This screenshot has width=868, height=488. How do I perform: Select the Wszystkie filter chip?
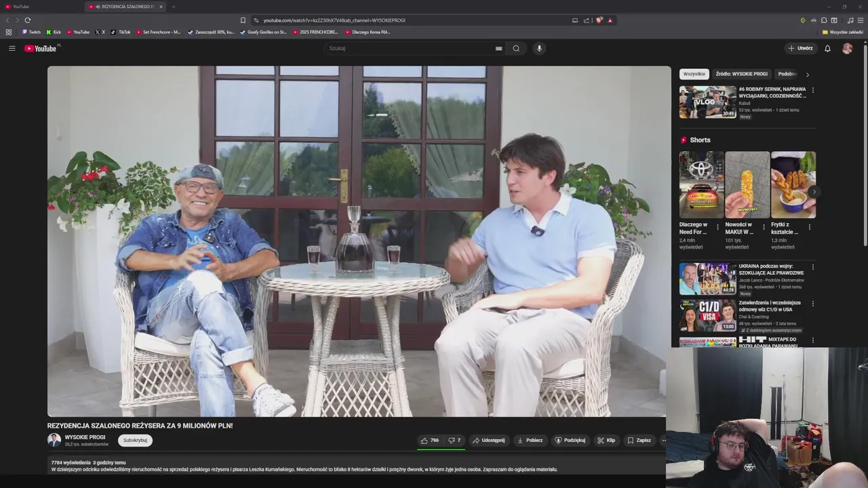(x=694, y=74)
